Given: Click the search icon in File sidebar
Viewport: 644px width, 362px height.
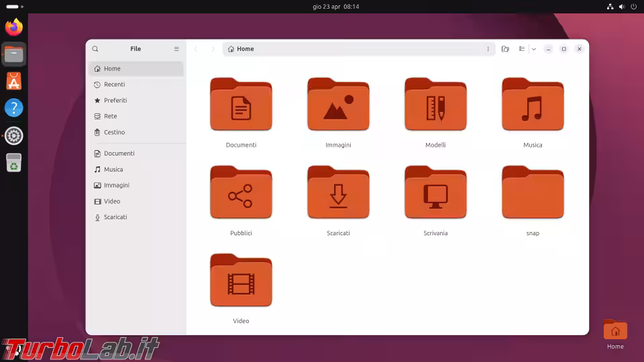Looking at the screenshot, I should click(95, 49).
